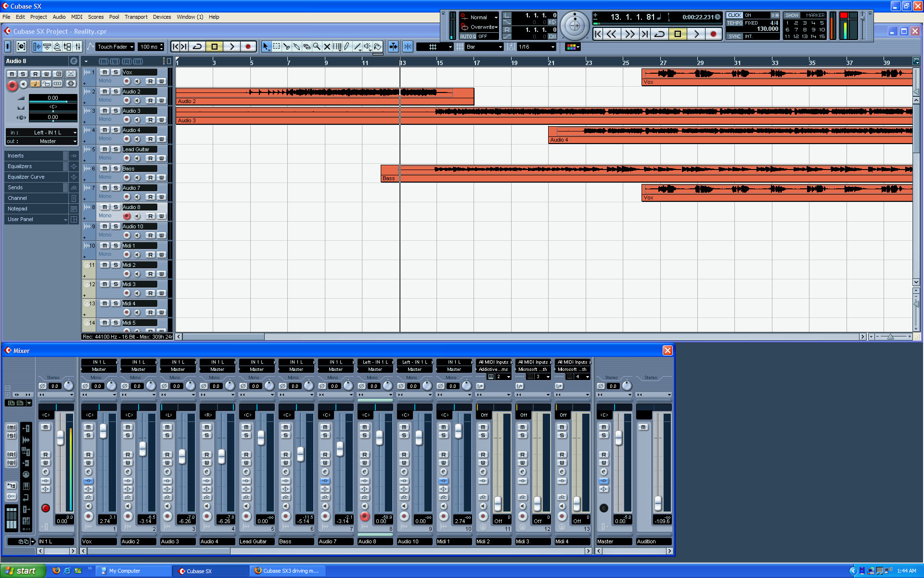Switch to My Computer taskbar button
Viewport: 924px width, 578px height.
coord(133,571)
